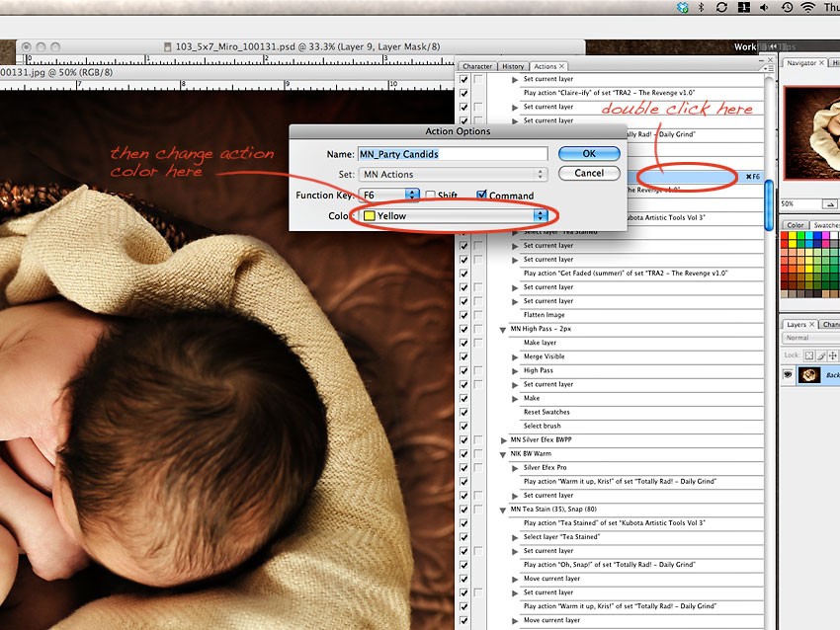
Task: Cancel the Action Options dialog
Action: 589,173
